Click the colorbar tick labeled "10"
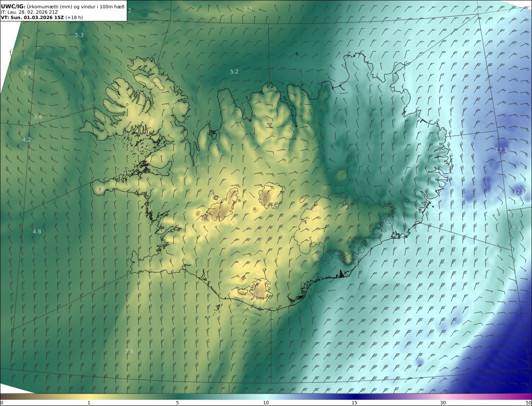 click(x=266, y=403)
